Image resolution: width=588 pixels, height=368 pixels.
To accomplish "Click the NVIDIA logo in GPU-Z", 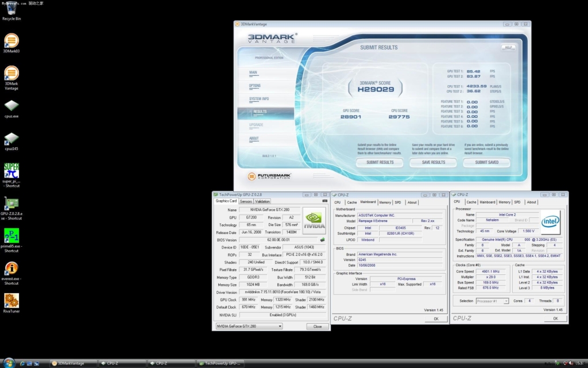I will pos(314,220).
